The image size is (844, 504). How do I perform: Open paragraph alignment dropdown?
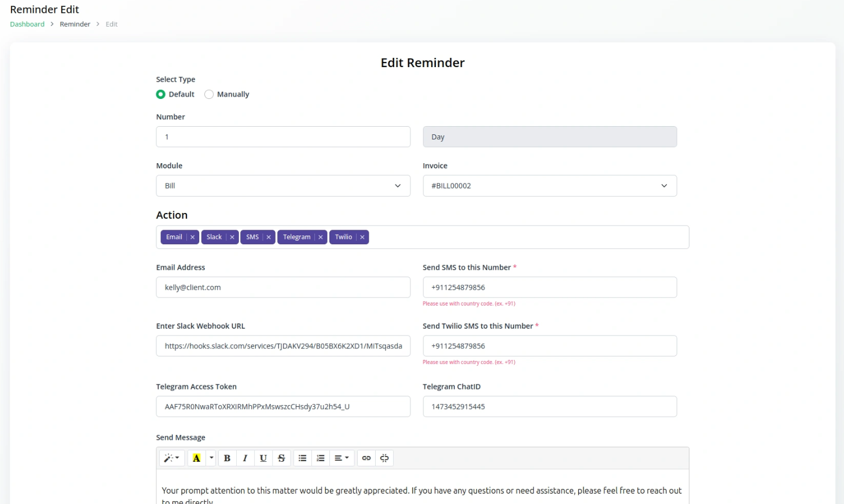(342, 458)
